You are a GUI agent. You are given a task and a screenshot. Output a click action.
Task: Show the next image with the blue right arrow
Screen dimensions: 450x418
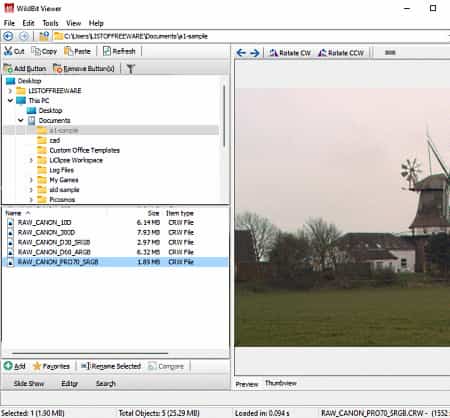255,53
